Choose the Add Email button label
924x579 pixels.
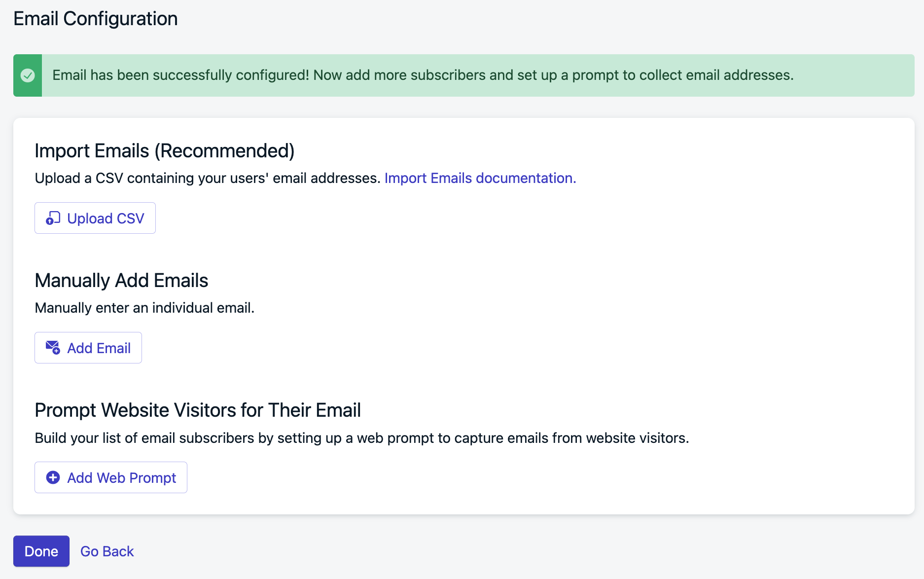[x=99, y=348]
